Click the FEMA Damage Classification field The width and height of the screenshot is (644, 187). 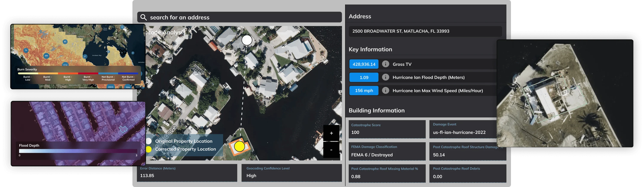(x=387, y=152)
